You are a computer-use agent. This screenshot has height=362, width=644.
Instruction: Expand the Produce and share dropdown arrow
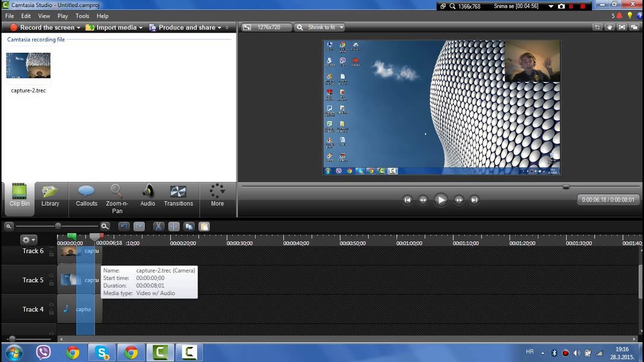(x=219, y=28)
